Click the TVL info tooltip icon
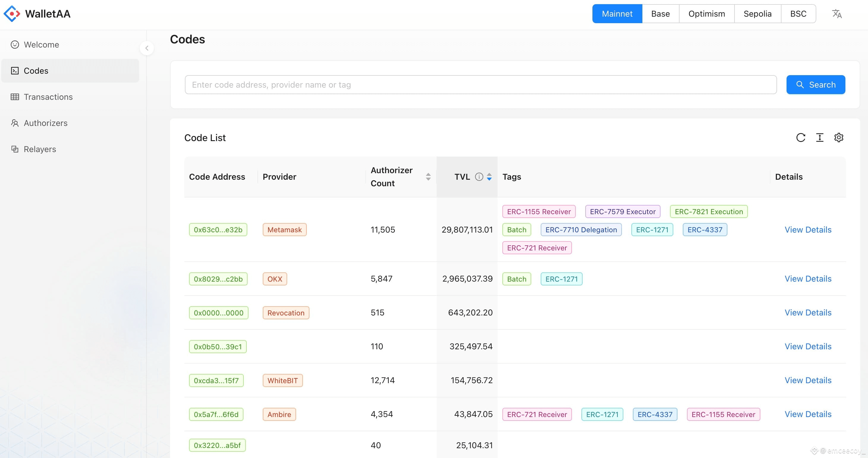 coord(479,176)
